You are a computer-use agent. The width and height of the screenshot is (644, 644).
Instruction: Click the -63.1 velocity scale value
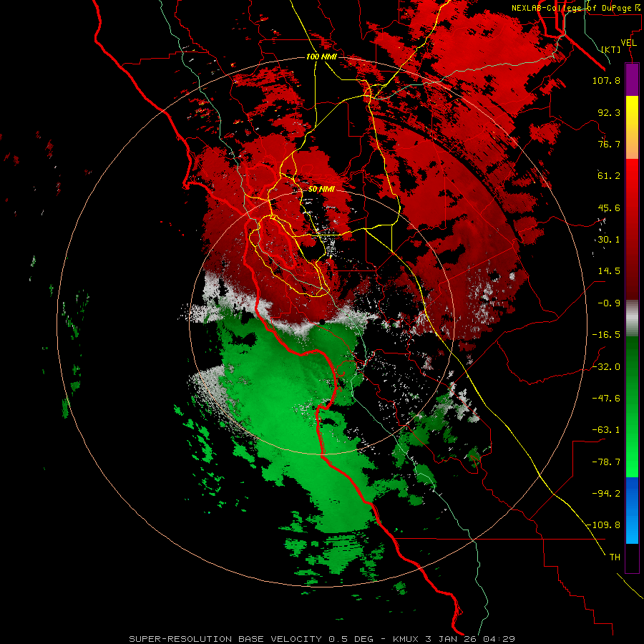(606, 430)
